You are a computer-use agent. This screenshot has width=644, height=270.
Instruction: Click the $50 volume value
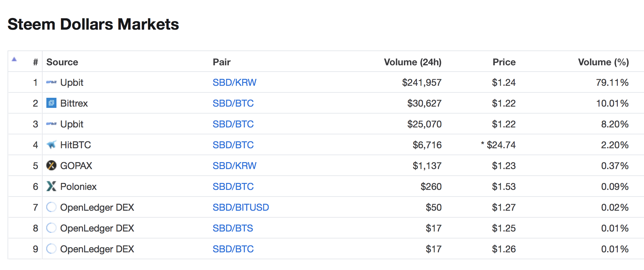pyautogui.click(x=434, y=207)
